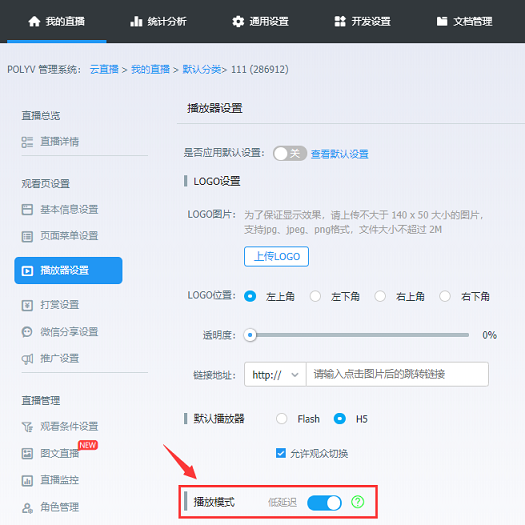Click the 打赏设置 yen icon

tap(27, 305)
